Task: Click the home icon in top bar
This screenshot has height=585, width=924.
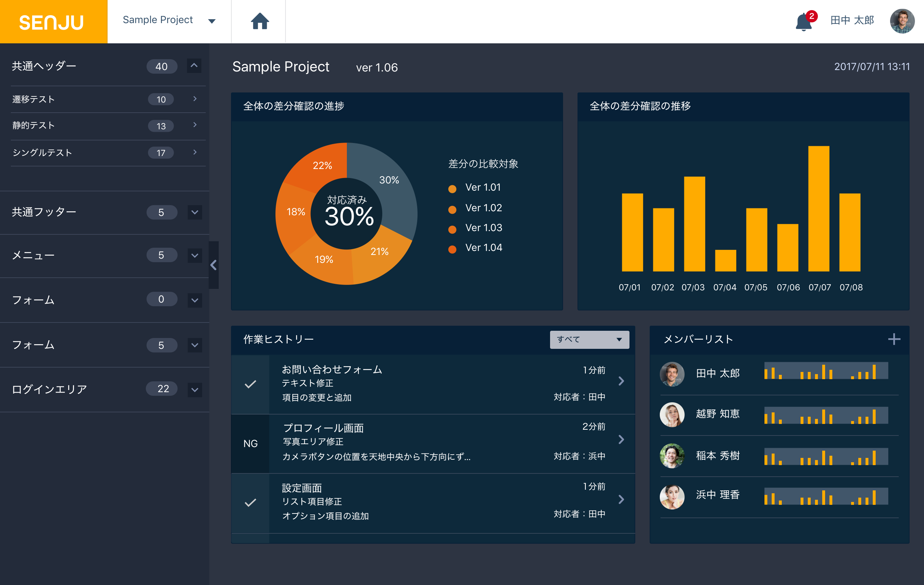Action: tap(260, 22)
